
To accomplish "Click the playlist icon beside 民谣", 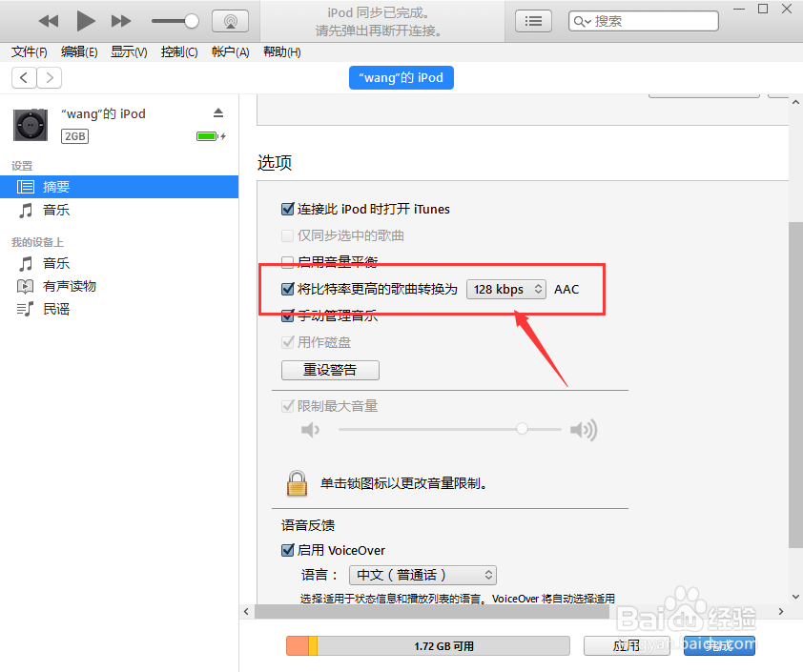I will coord(25,309).
